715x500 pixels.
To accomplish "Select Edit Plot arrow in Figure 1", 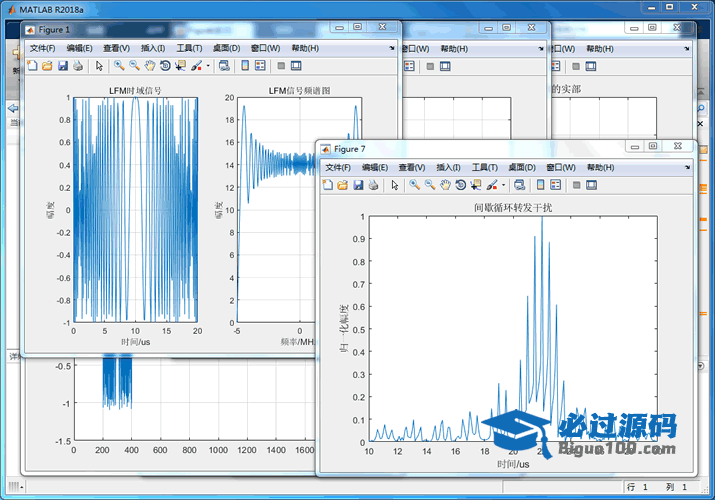I will pyautogui.click(x=99, y=66).
